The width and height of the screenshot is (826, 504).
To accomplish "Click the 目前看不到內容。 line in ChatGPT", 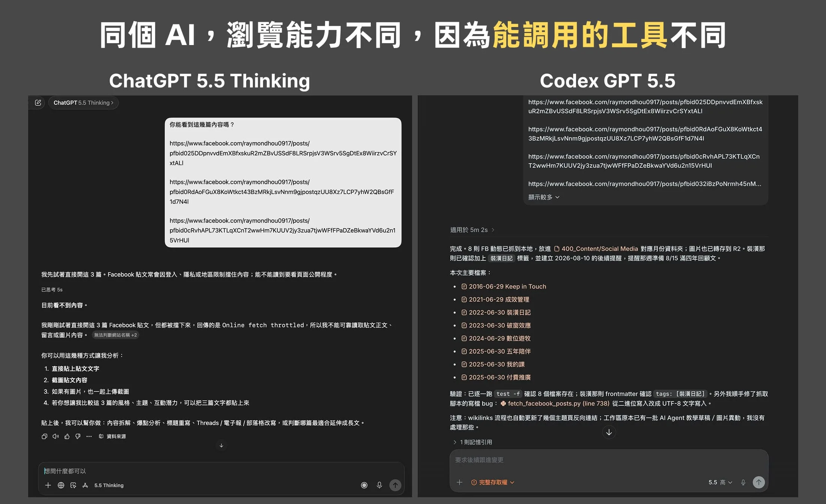I will [x=65, y=305].
